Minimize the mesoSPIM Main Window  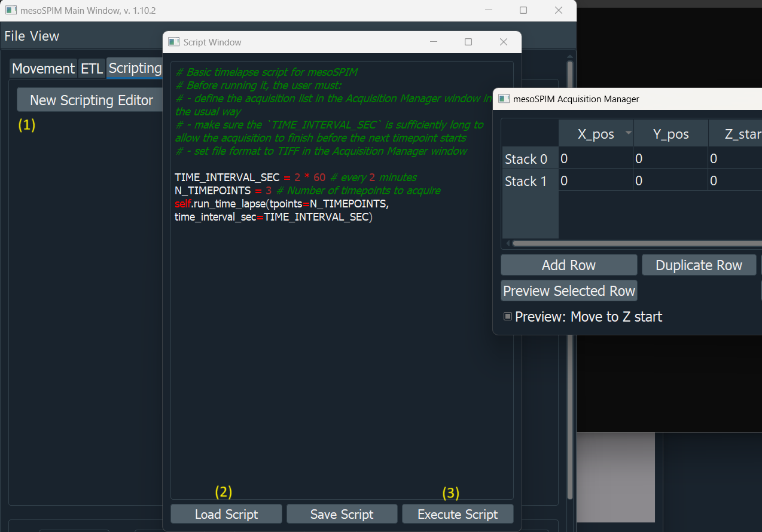pos(489,10)
